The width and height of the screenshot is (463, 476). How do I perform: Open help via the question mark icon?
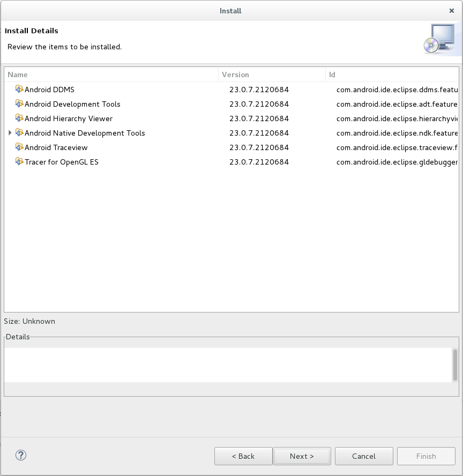click(21, 455)
